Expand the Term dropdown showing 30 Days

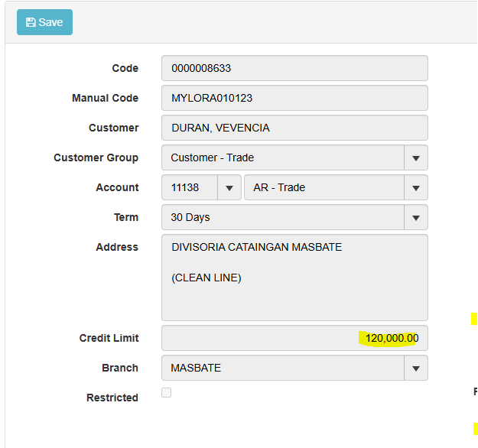coord(415,217)
